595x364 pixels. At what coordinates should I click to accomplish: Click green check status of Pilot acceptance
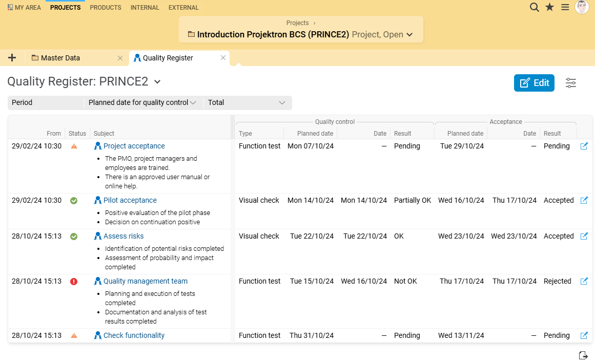[x=74, y=201]
